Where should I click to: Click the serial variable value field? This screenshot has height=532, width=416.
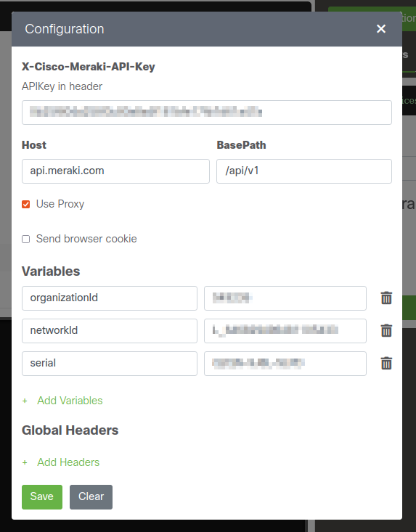pos(285,364)
